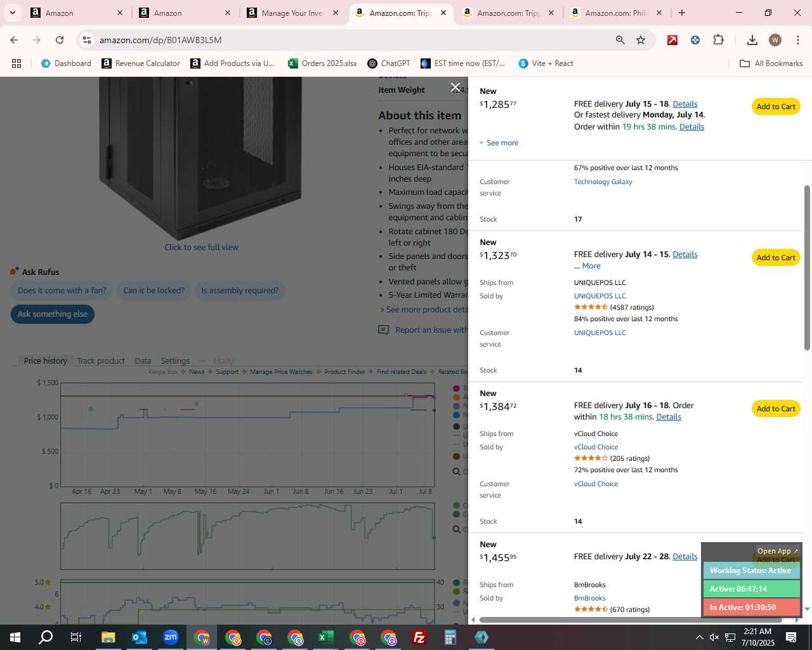Screen dimensions: 812x650
Task: Click Can it be locked? suggestion
Action: click(x=154, y=291)
